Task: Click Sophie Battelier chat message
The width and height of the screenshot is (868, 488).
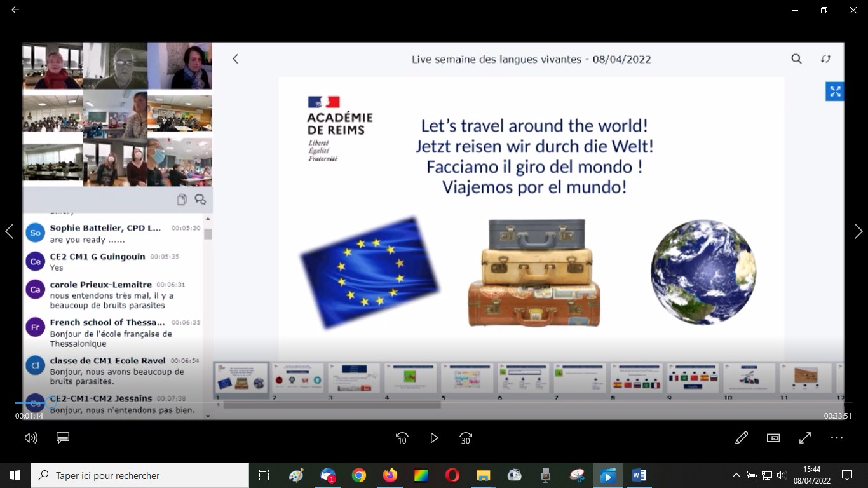Action: [x=112, y=234]
